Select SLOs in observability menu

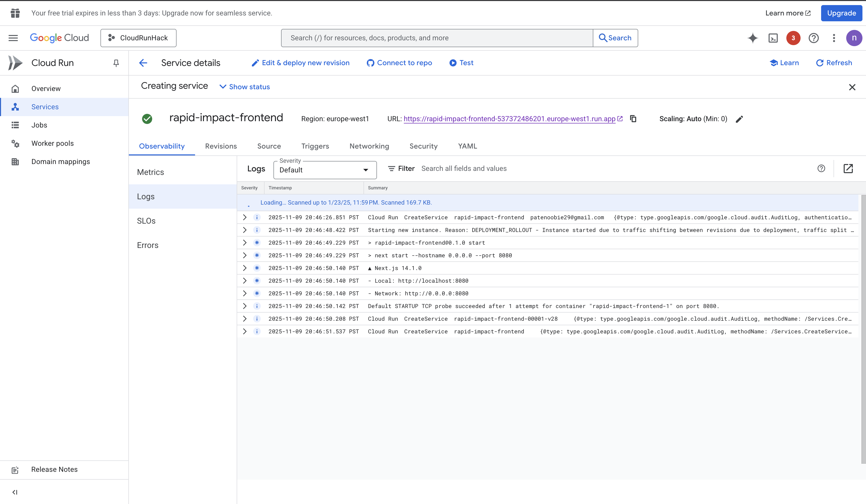coord(146,221)
